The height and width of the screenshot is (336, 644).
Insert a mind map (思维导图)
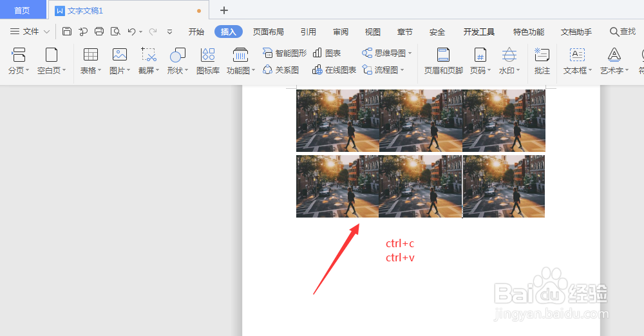click(386, 53)
